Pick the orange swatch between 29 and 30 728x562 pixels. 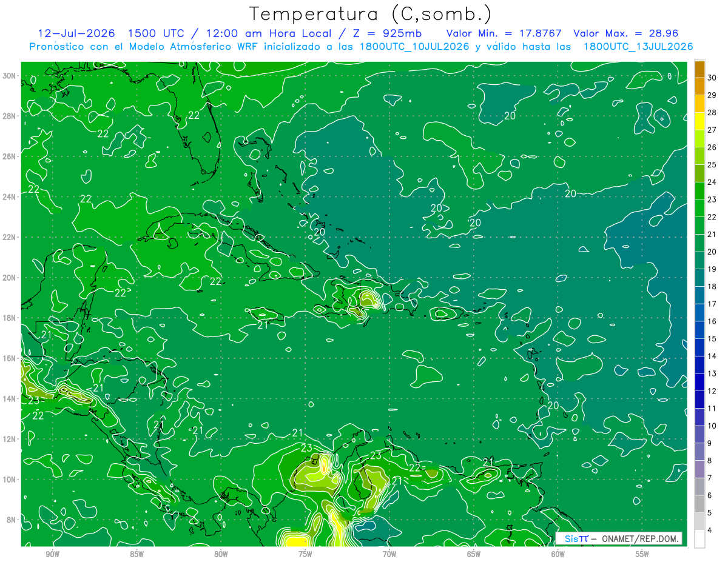[x=699, y=86]
